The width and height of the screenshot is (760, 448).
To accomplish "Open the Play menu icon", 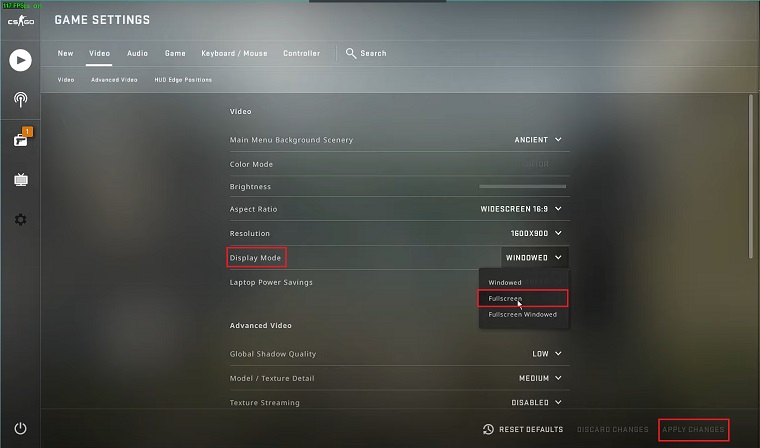I will pyautogui.click(x=20, y=60).
